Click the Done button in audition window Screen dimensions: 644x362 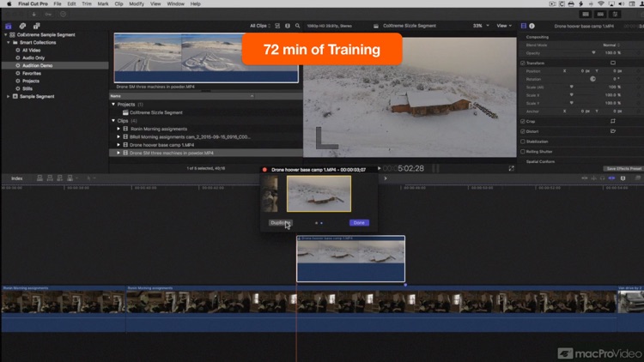tap(359, 223)
